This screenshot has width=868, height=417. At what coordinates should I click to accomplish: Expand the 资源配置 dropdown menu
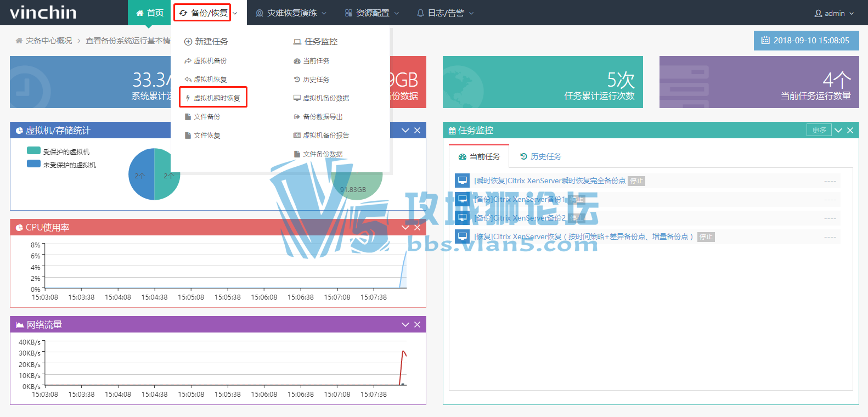click(372, 13)
